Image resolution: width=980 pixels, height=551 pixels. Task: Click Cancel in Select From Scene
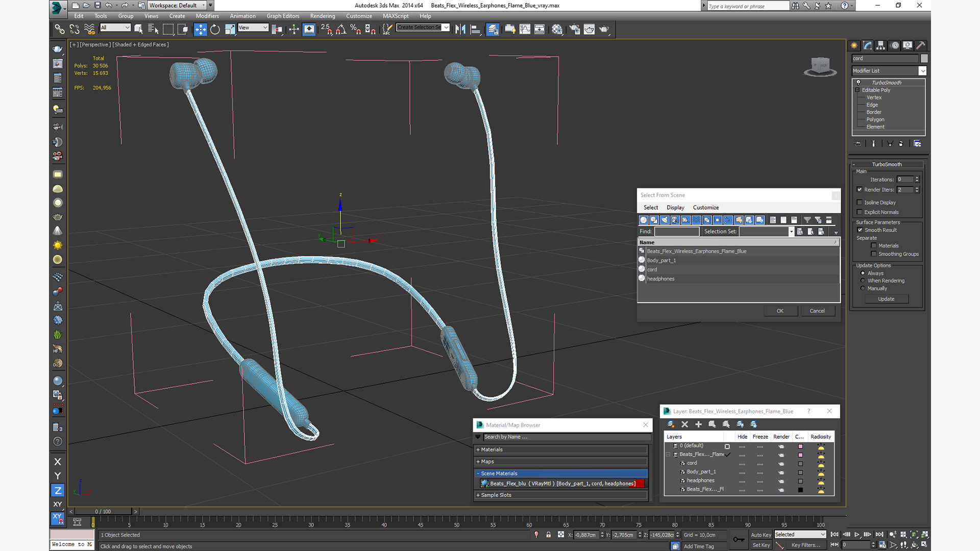point(817,311)
